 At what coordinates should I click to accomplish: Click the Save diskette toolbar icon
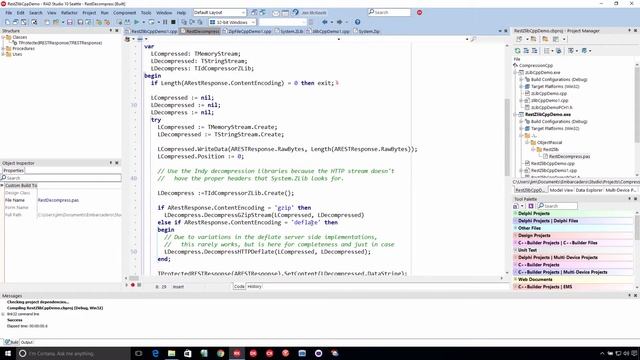click(70, 22)
